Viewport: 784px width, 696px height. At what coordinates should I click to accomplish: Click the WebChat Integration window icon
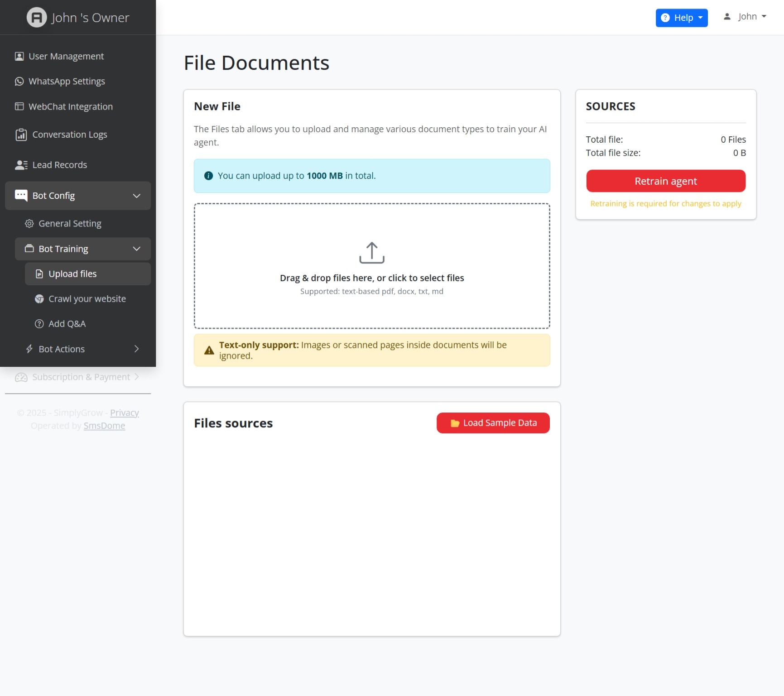coord(19,106)
